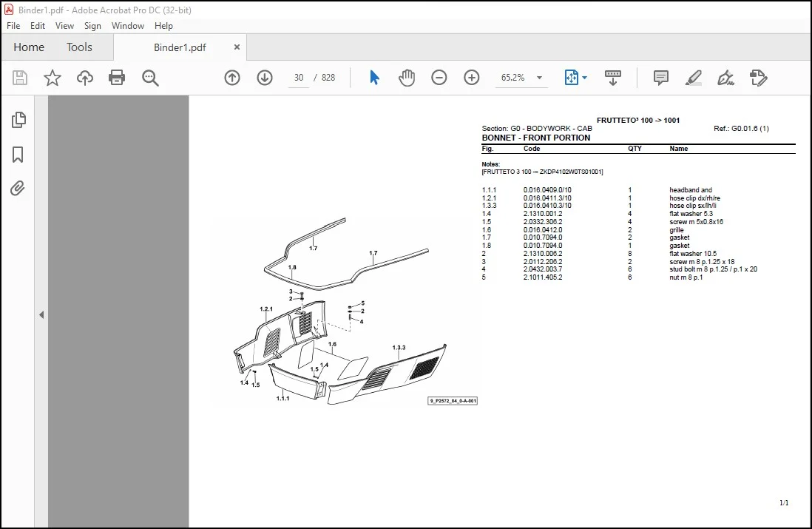812x529 pixels.
Task: Open the Edit menu
Action: (38, 26)
